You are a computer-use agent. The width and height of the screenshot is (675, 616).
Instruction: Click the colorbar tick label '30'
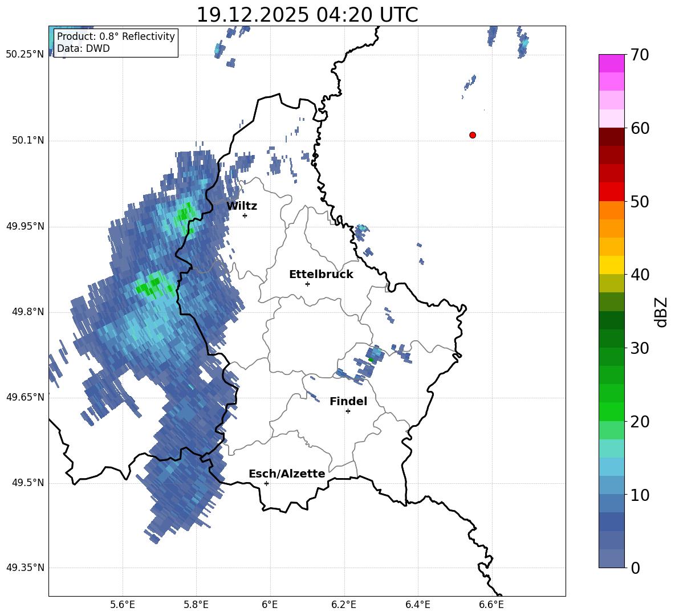640,348
